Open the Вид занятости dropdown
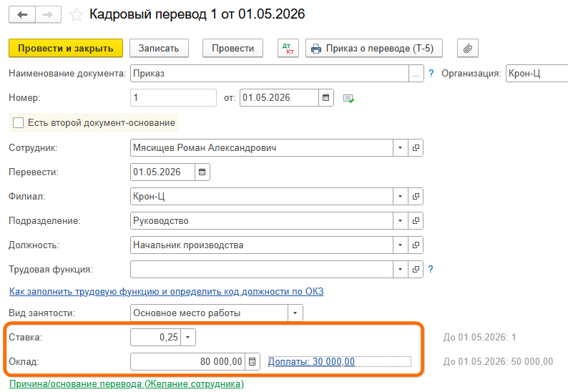The height and width of the screenshot is (392, 568). pos(295,313)
